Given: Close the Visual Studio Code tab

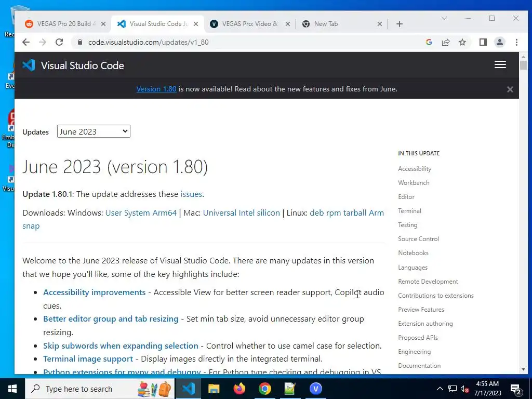Looking at the screenshot, I should pyautogui.click(x=196, y=24).
